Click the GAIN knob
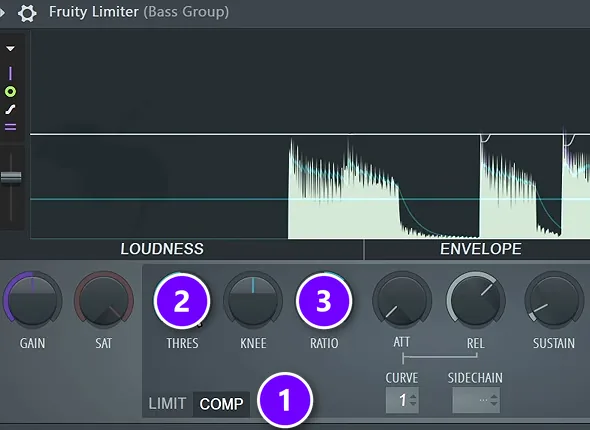 click(32, 300)
